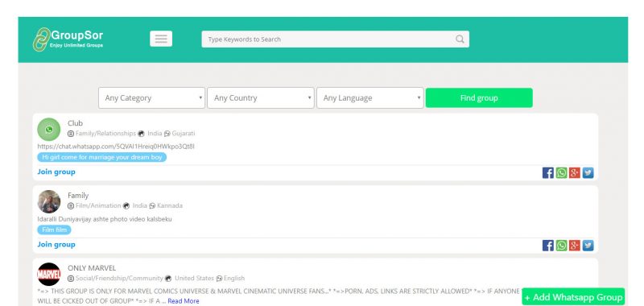
Task: Join the Family group
Action: 56,244
